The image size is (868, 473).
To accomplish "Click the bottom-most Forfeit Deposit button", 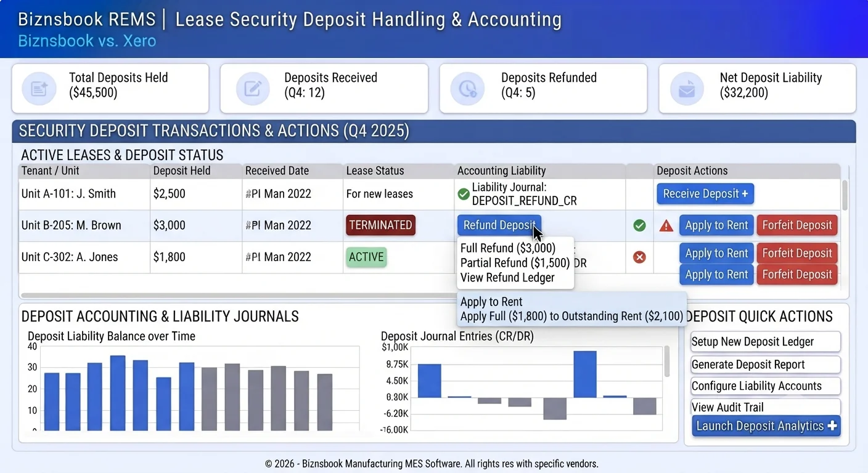I will [797, 275].
